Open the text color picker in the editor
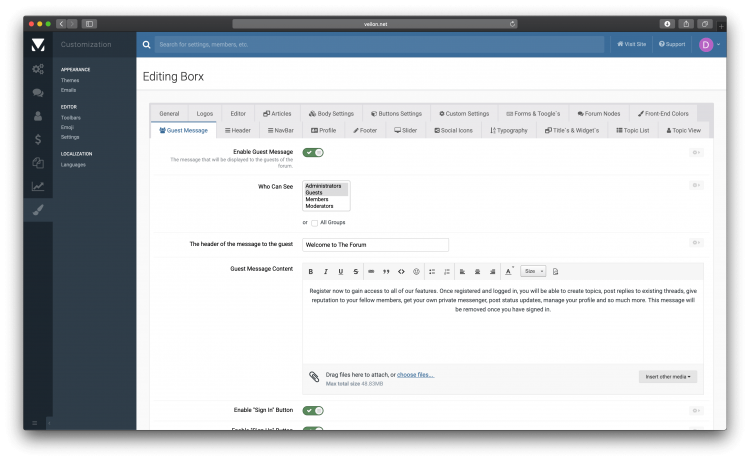The height and width of the screenshot is (461, 750). (508, 272)
